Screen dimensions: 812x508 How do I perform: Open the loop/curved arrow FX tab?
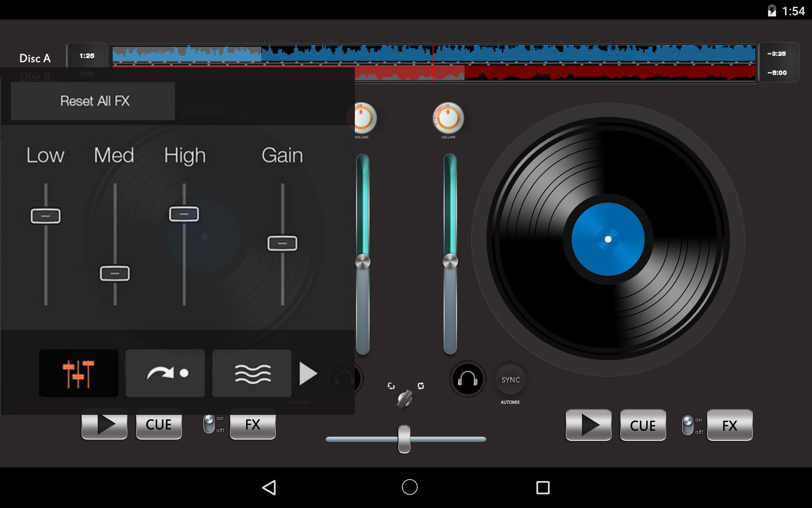[165, 373]
